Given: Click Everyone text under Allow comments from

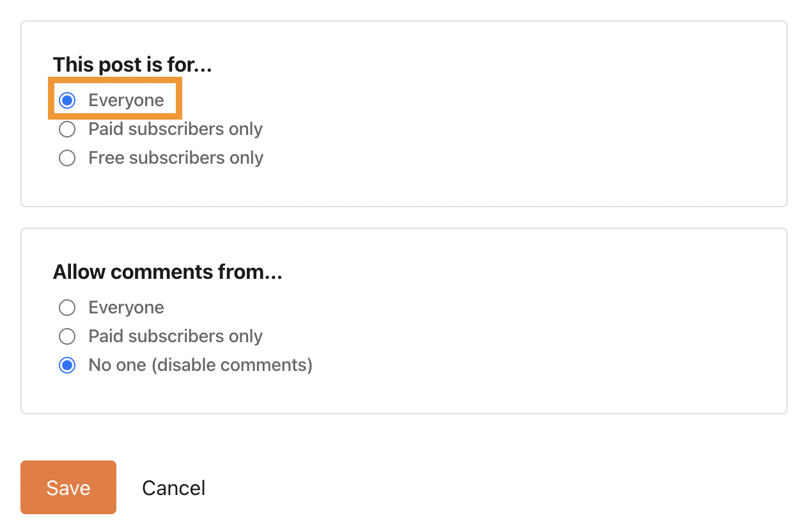Looking at the screenshot, I should (126, 308).
